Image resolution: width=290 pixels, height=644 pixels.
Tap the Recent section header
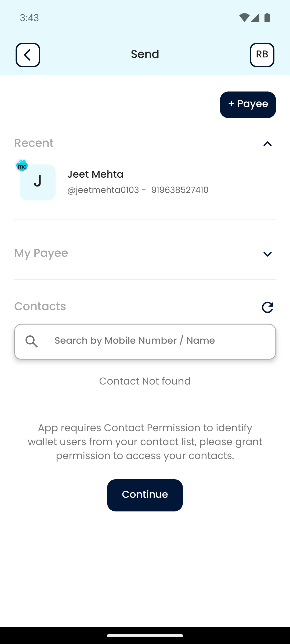tap(34, 143)
